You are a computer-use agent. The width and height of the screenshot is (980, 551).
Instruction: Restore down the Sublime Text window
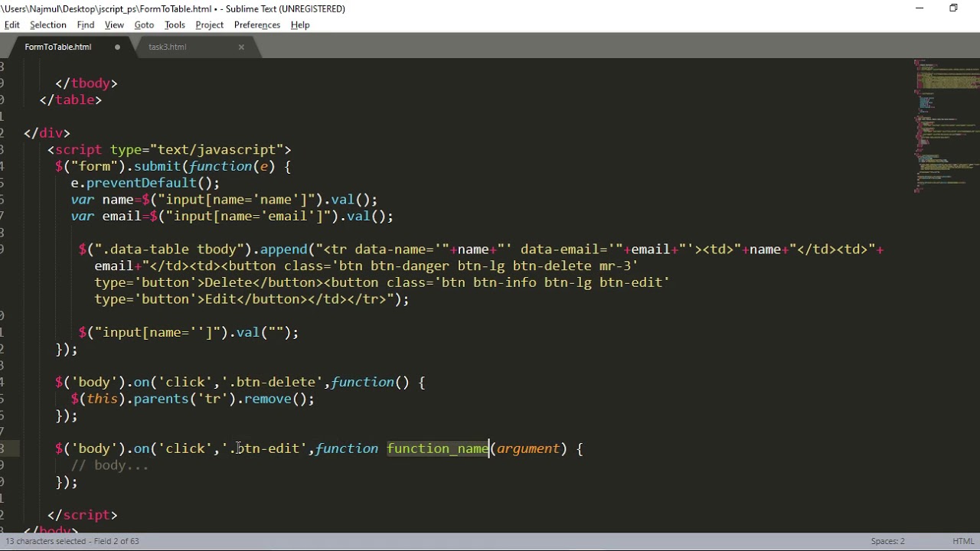click(x=953, y=8)
